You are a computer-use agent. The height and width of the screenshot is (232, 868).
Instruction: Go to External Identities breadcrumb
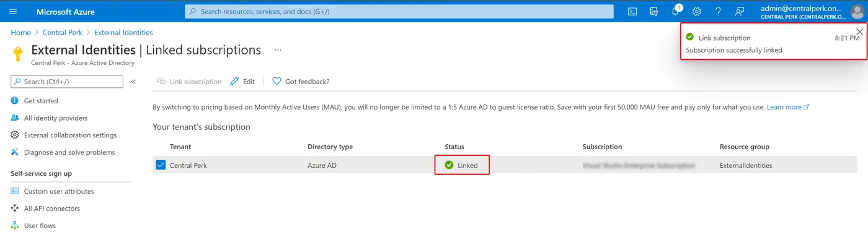[x=123, y=32]
